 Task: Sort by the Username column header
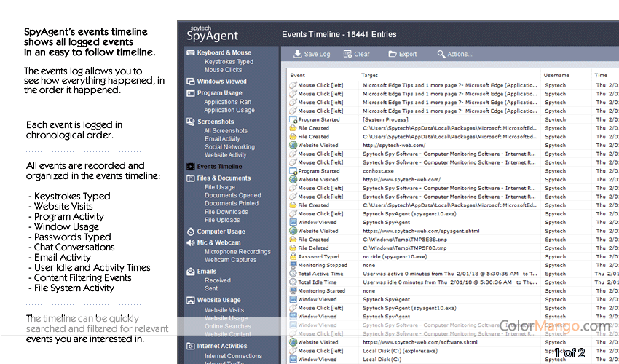tap(557, 75)
